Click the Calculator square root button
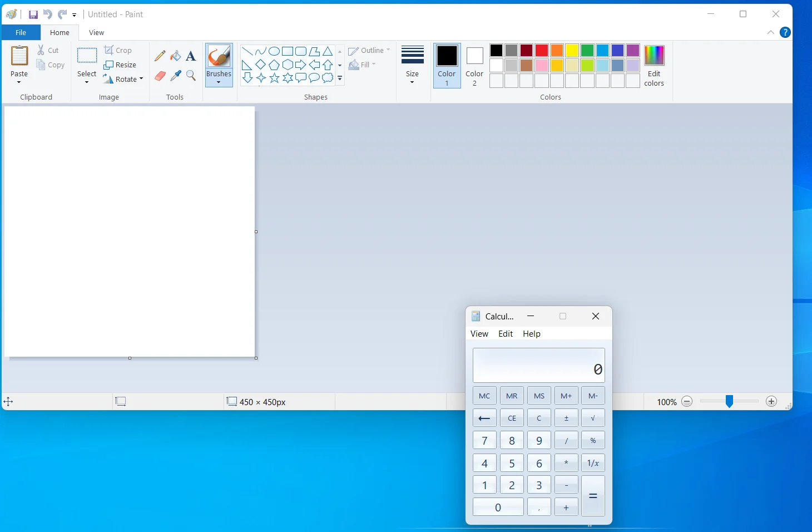Viewport: 812px width, 532px height. pyautogui.click(x=593, y=418)
